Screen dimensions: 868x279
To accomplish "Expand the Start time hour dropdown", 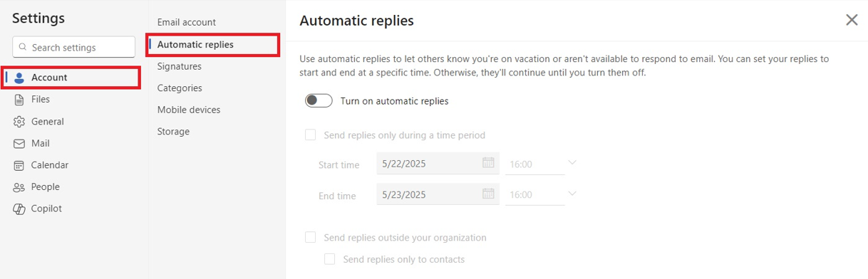I will [x=572, y=163].
